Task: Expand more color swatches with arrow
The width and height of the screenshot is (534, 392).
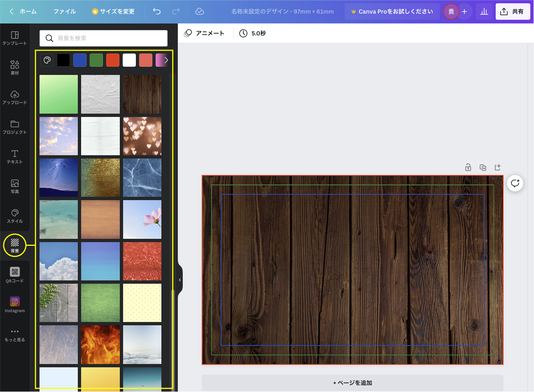Action: pos(166,60)
